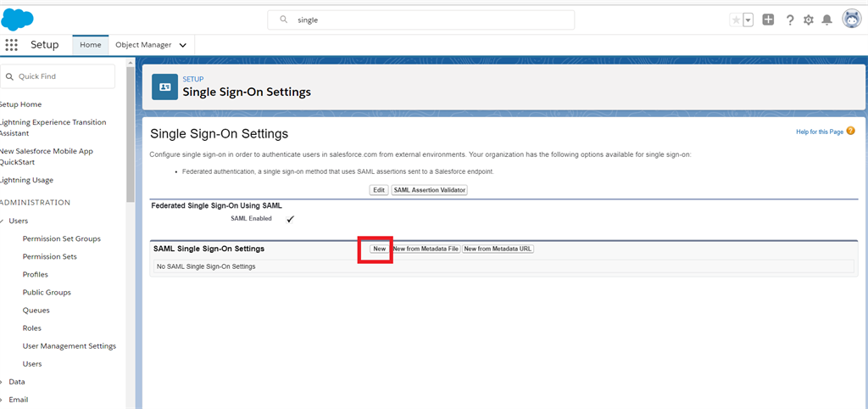
Task: Open the Object Manager dropdown chevron
Action: click(183, 45)
